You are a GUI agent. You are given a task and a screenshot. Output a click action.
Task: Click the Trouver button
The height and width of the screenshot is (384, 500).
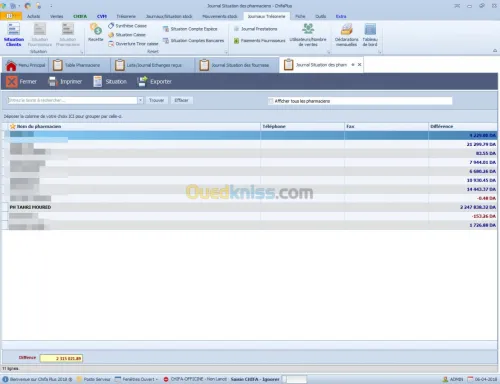[x=156, y=100]
